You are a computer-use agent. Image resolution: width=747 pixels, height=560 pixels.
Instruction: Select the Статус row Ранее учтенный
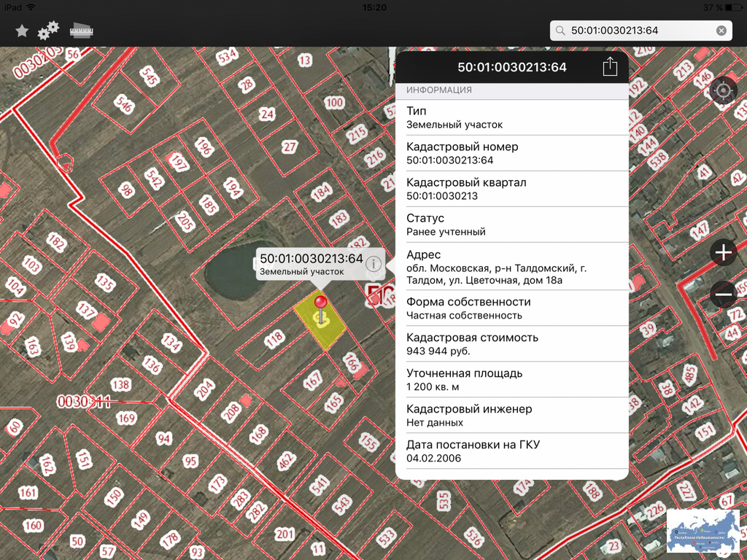pos(511,225)
